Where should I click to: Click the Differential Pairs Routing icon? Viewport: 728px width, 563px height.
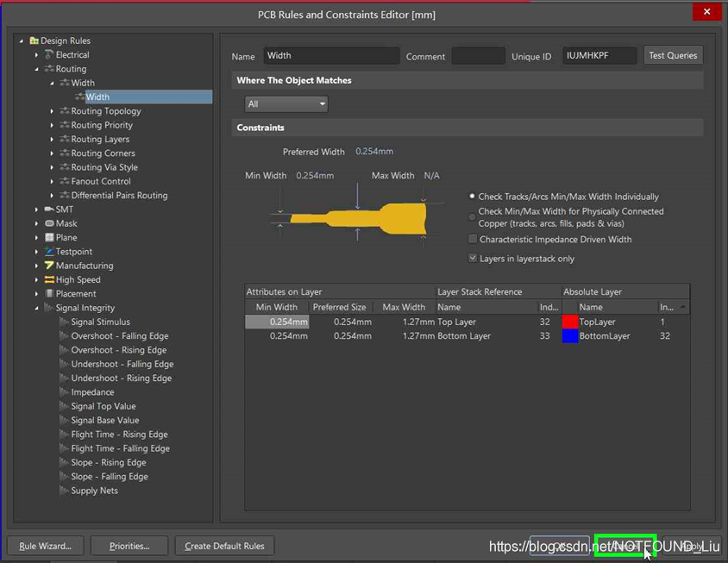click(65, 196)
